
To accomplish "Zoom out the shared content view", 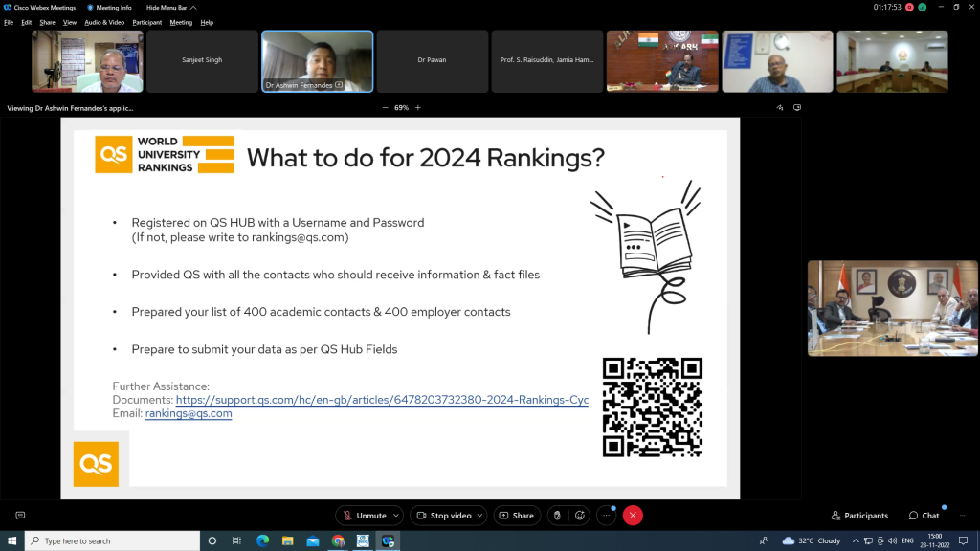I will click(x=385, y=108).
